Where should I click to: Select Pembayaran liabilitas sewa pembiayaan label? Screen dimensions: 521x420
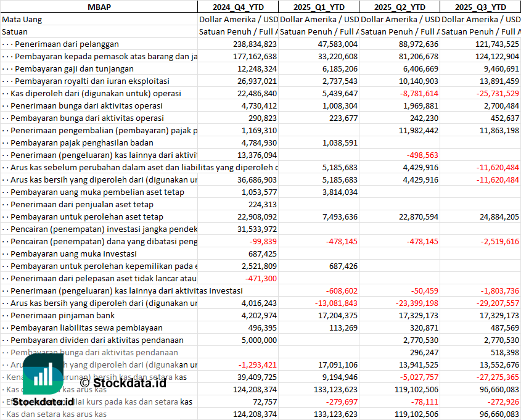coord(86,327)
